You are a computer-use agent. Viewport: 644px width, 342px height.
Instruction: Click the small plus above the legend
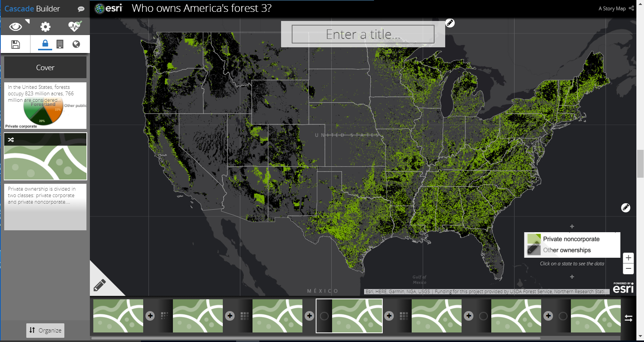tap(572, 226)
